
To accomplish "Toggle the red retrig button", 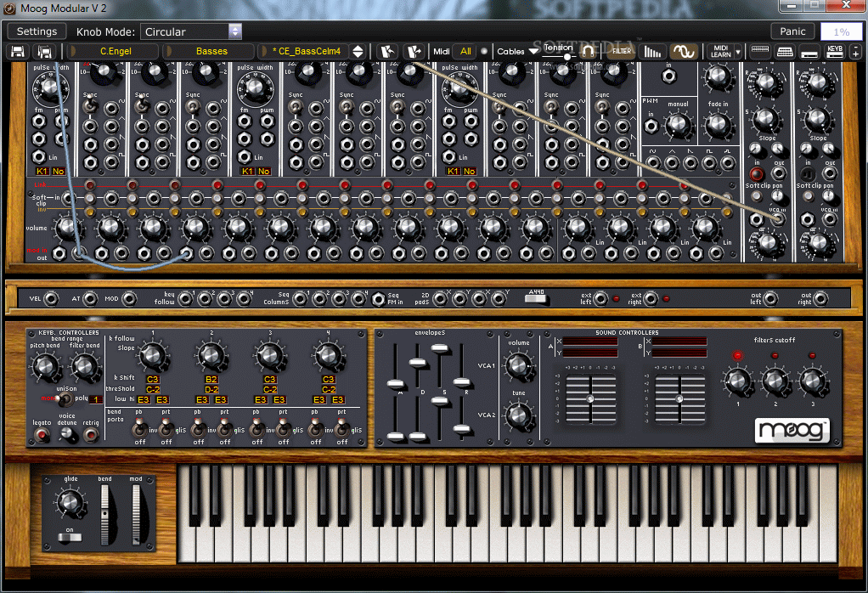I will (90, 435).
